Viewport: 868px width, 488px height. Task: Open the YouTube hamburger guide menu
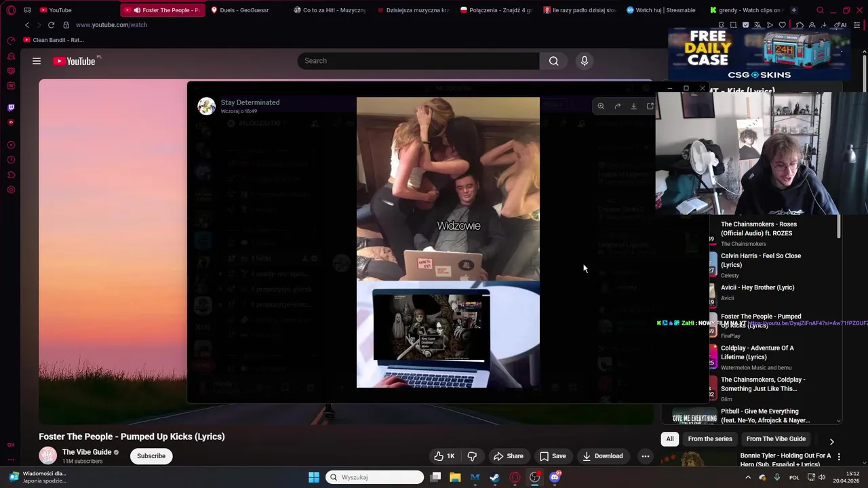[37, 61]
